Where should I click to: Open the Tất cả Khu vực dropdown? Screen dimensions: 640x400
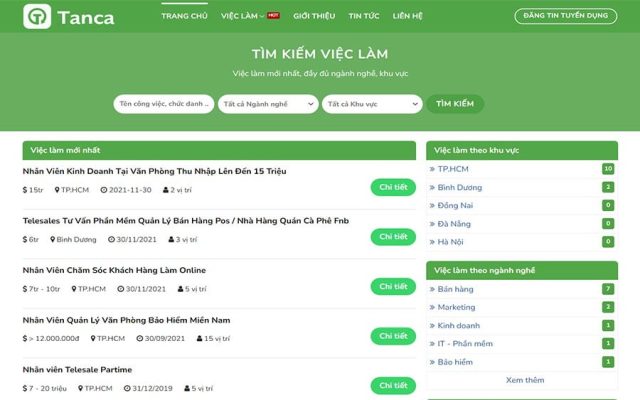[x=372, y=104]
